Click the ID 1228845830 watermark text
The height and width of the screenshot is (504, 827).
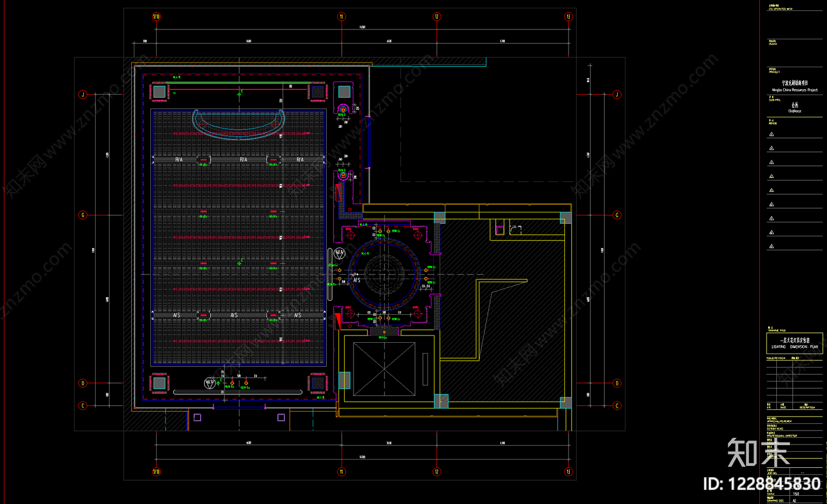click(x=762, y=484)
